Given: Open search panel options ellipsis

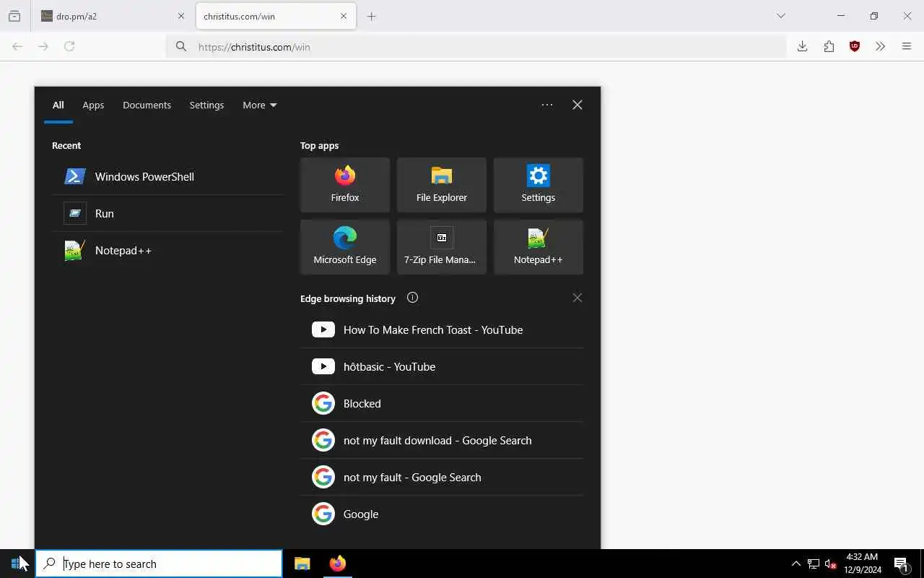Looking at the screenshot, I should pos(547,105).
